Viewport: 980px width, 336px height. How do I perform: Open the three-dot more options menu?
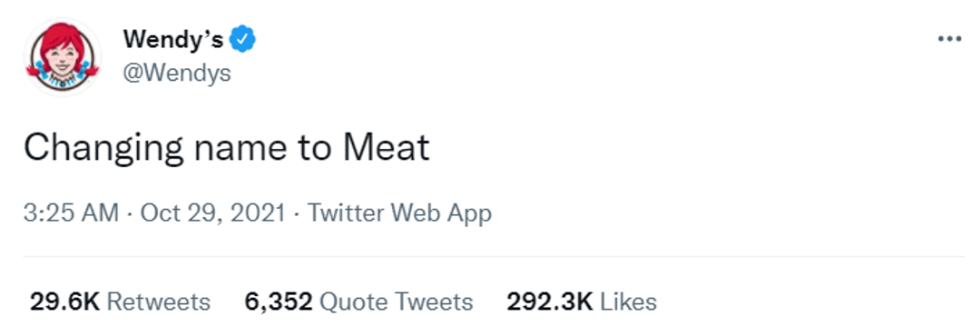[949, 39]
